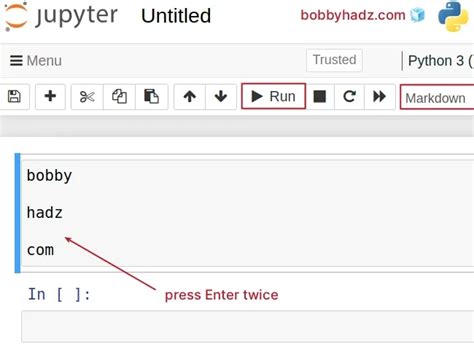Click the text 'hadz' in markdown cell
This screenshot has width=474, height=360.
[x=45, y=213]
